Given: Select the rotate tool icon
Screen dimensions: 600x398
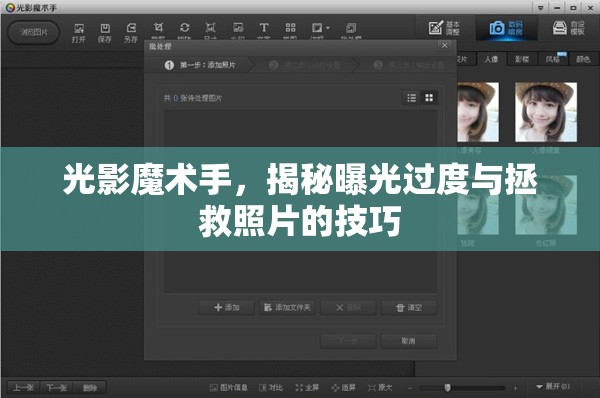Looking at the screenshot, I should coord(184,28).
